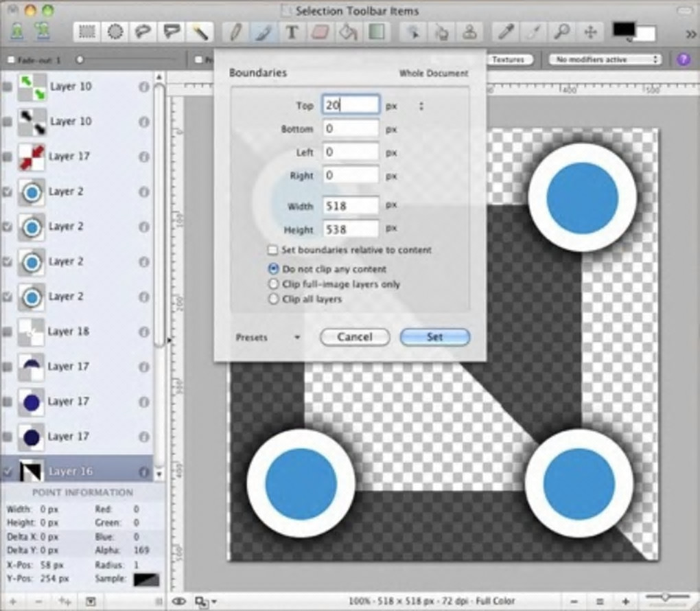Toggle the Fade-out checkbox

pos(12,60)
